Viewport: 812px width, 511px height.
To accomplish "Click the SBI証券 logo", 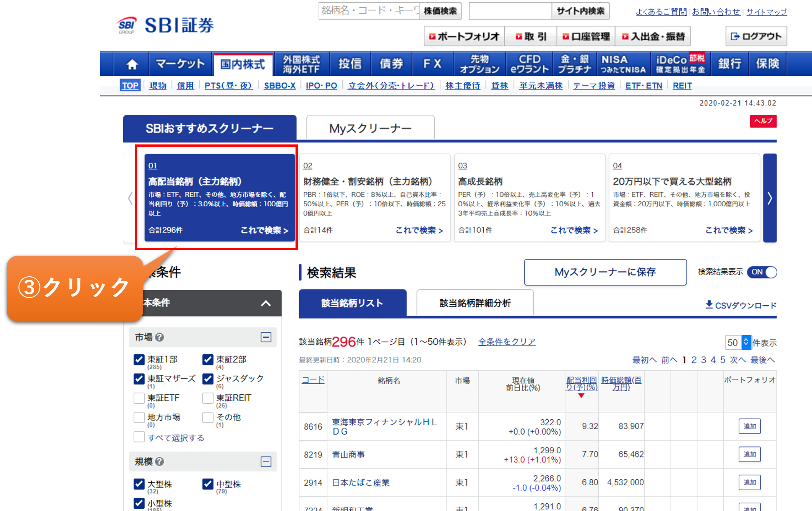I will click(x=165, y=25).
